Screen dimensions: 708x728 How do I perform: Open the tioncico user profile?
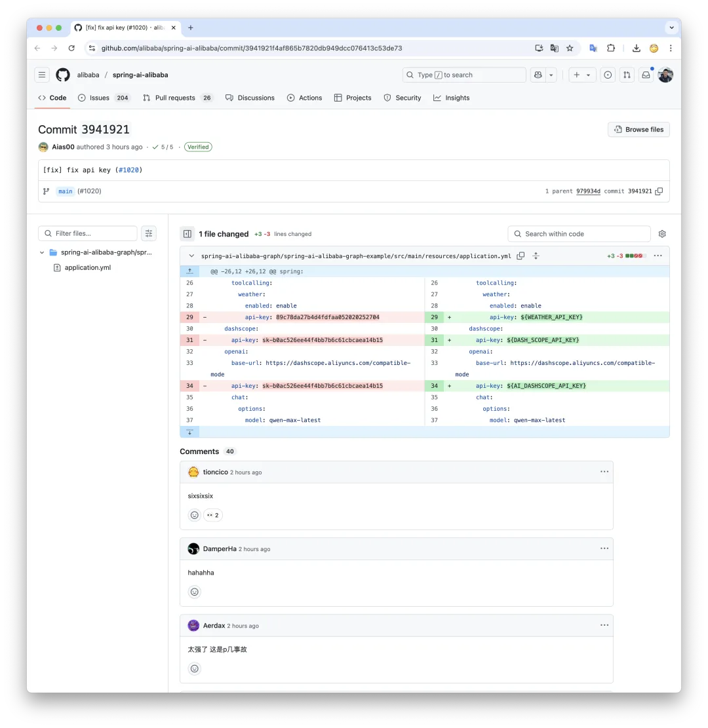pos(216,472)
